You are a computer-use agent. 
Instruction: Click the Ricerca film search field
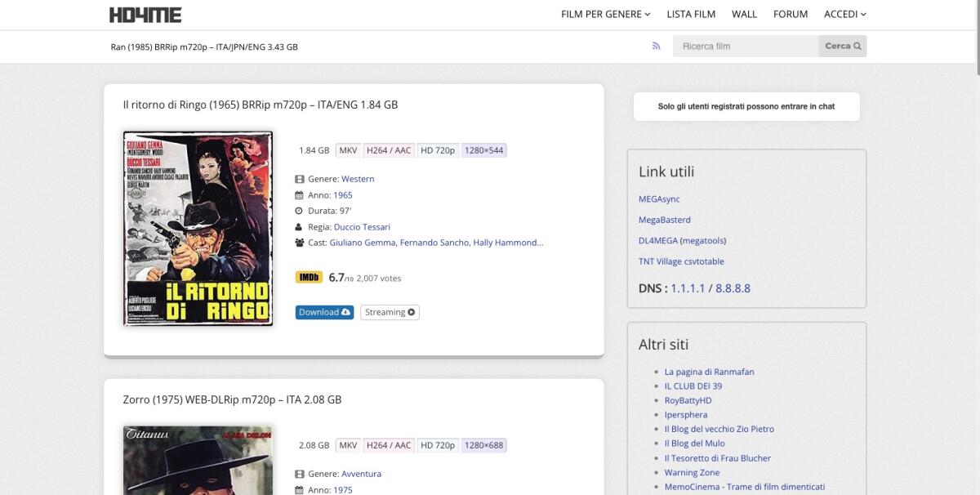tap(745, 47)
